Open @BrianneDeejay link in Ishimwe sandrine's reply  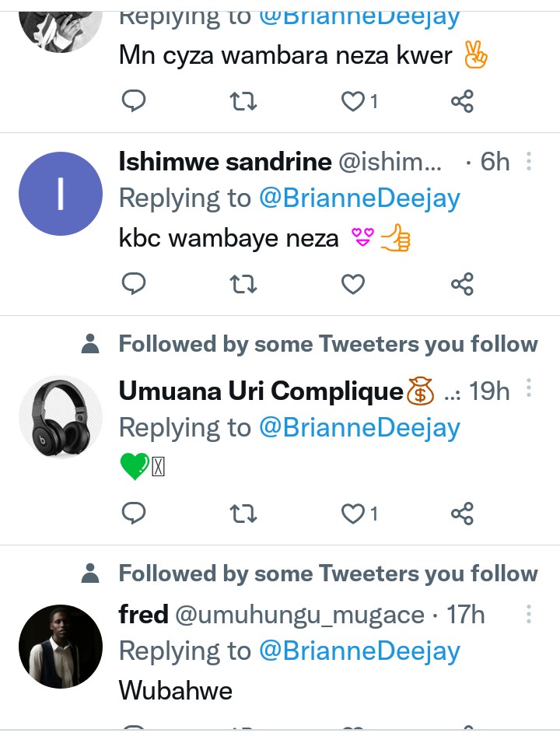coord(359,198)
